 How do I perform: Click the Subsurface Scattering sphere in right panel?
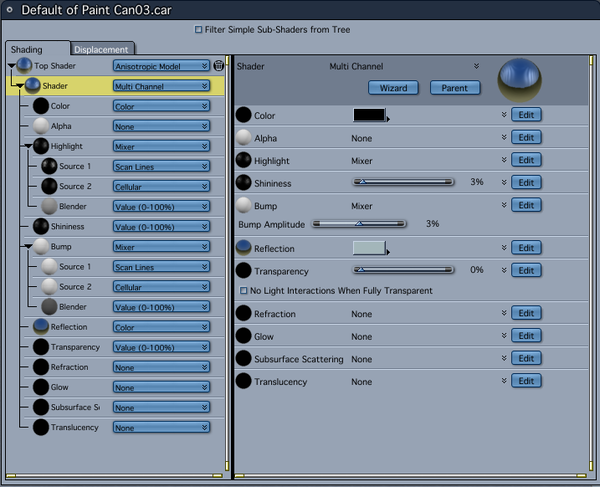click(243, 358)
